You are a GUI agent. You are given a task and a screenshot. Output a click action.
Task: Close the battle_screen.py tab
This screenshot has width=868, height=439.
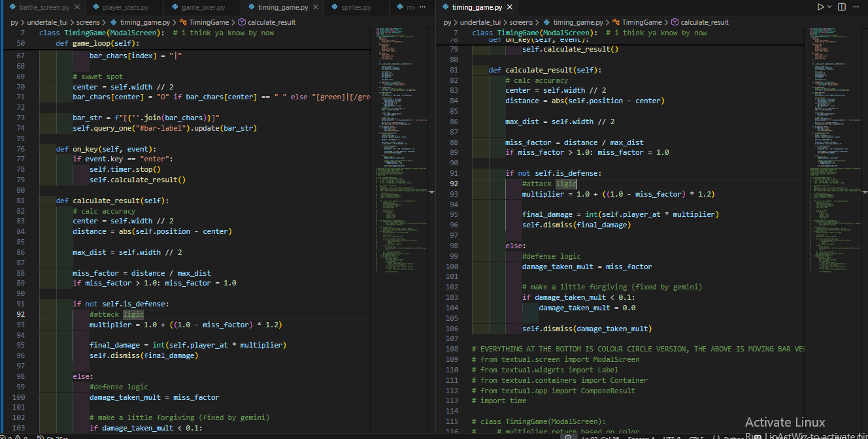77,7
